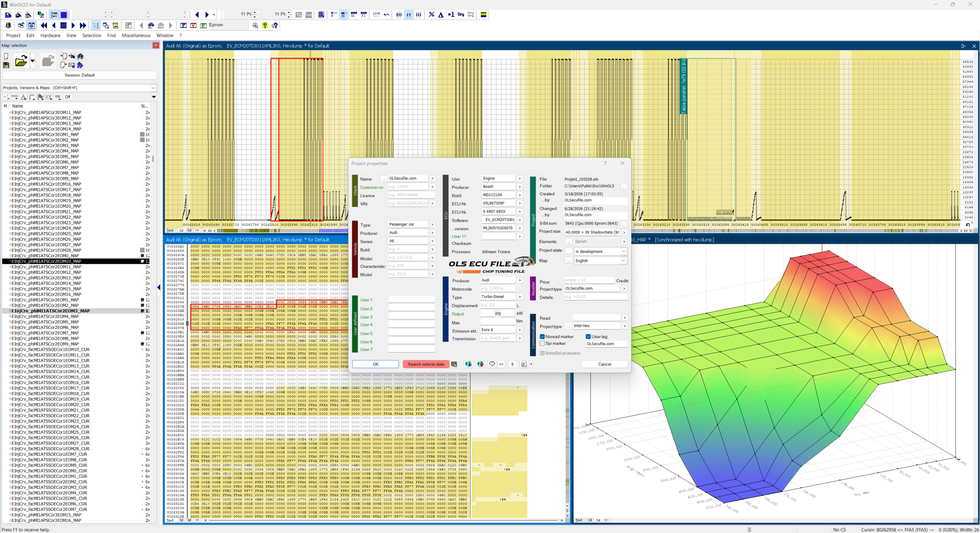This screenshot has width=980, height=533.
Task: Click the yellow help question mark icon
Action: coord(265,25)
